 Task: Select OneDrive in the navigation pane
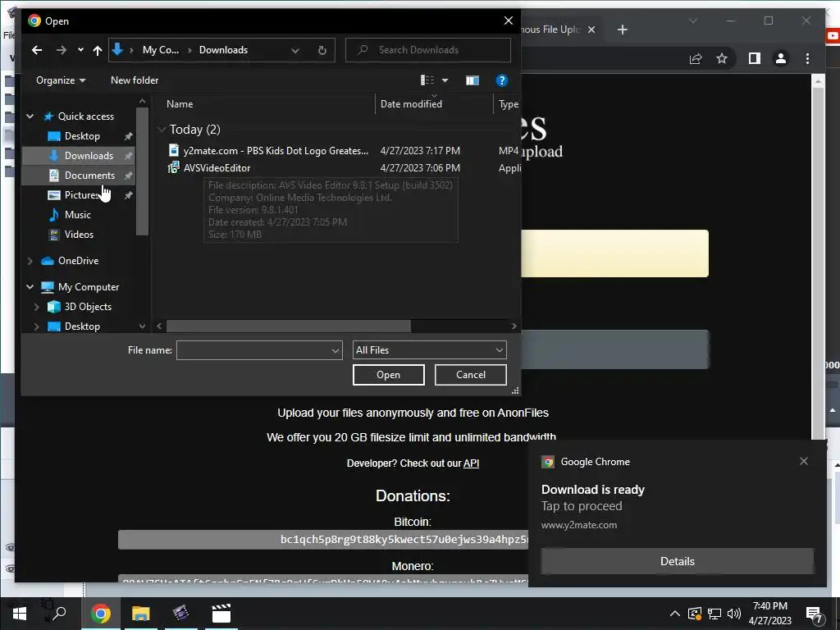pos(78,261)
